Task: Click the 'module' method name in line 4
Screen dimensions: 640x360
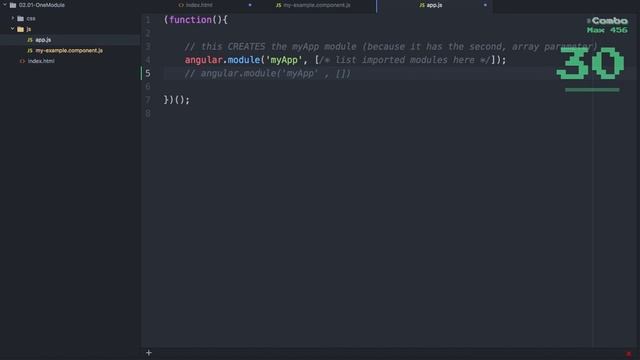Action: (244, 60)
